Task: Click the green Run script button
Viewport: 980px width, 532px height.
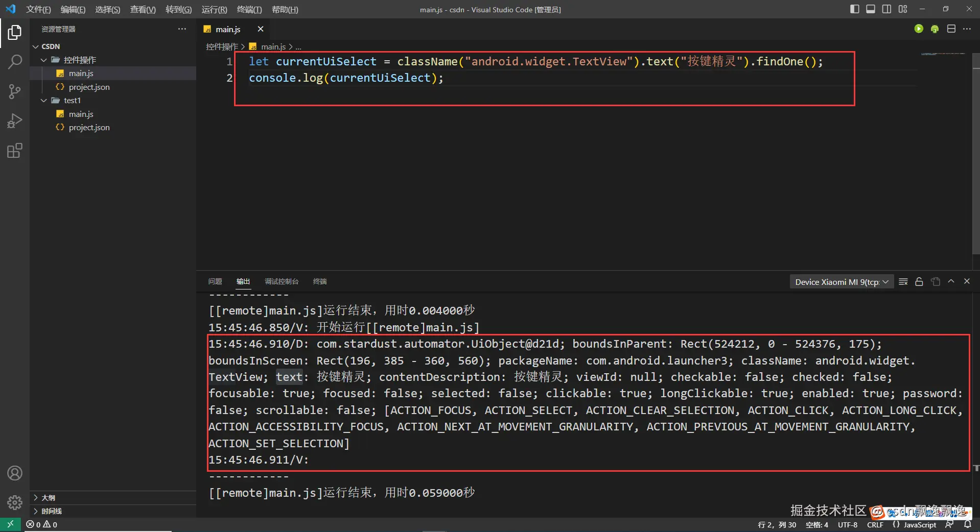Action: [x=919, y=29]
